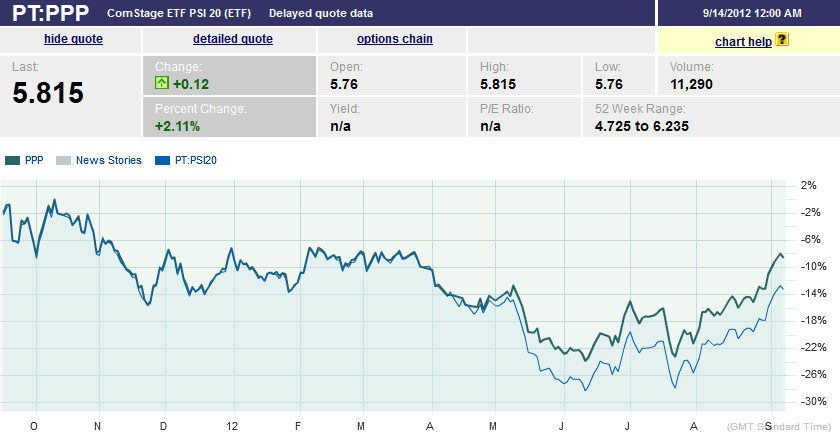The width and height of the screenshot is (840, 439).
Task: Open the chart help link
Action: [744, 41]
